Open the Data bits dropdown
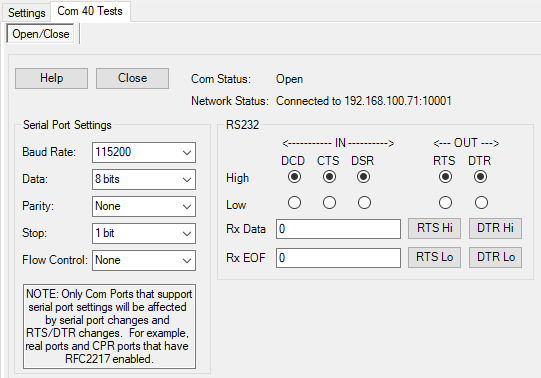The width and height of the screenshot is (541, 378). coord(144,179)
